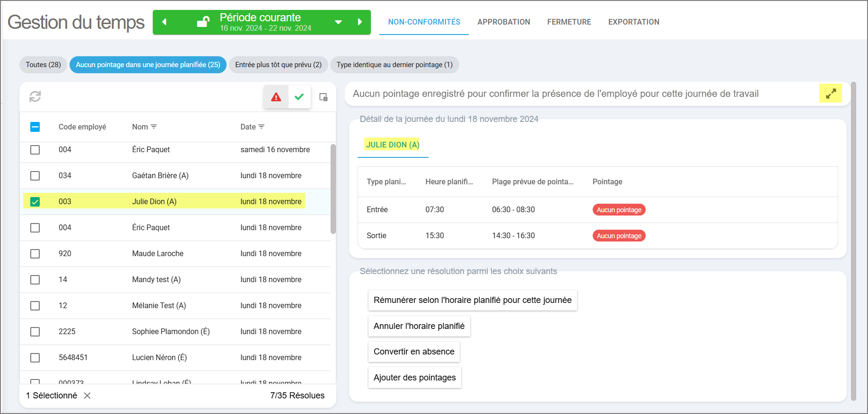Screen dimensions: 868x414
Task: Click the 14:30 - 16:30 time range
Action: point(513,235)
